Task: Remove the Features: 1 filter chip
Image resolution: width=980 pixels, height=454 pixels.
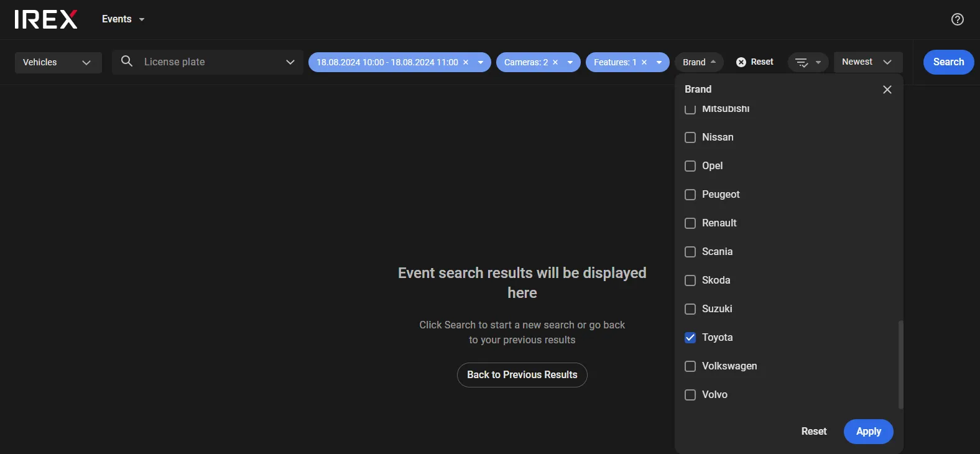Action: click(x=644, y=62)
